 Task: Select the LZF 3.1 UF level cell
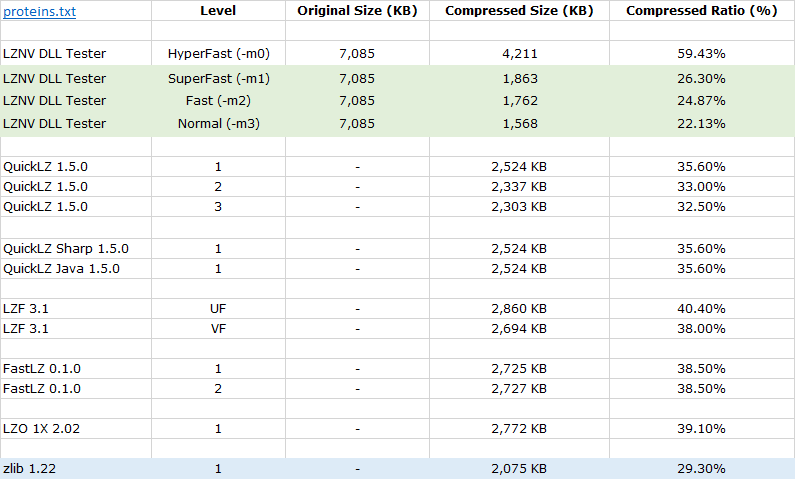[x=218, y=308]
